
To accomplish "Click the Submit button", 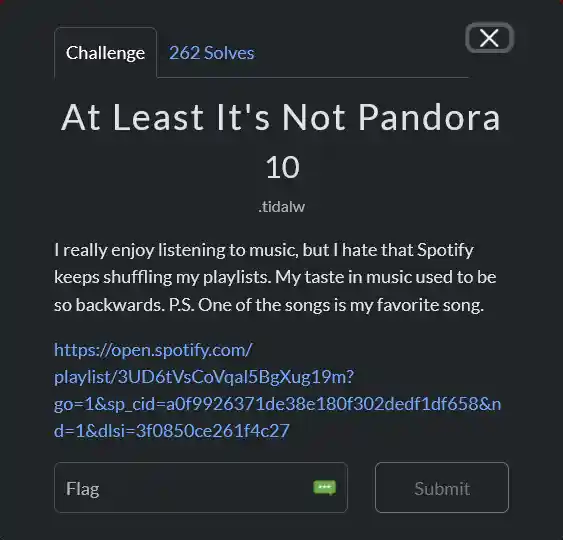I will [x=442, y=488].
